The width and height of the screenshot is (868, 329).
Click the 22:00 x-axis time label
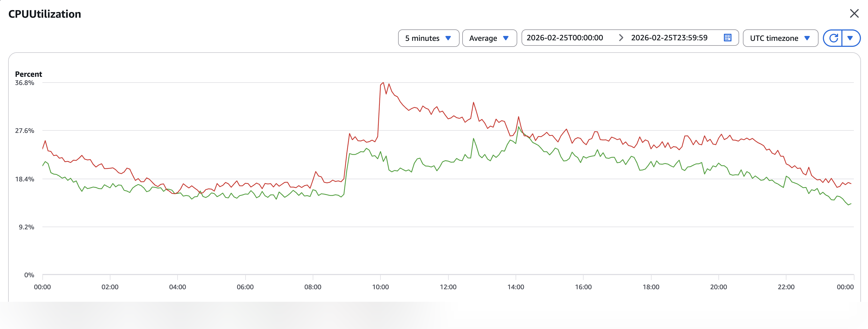click(786, 287)
